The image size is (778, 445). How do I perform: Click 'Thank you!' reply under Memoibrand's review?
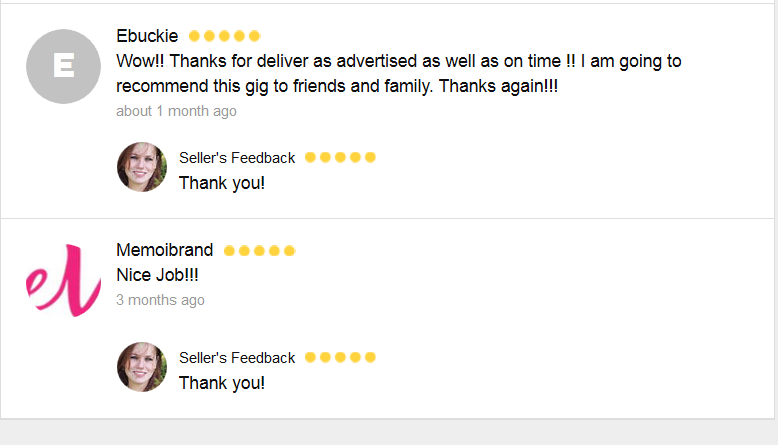coord(222,383)
